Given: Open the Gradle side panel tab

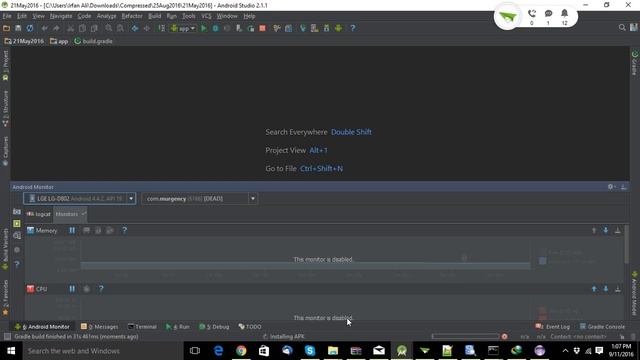Looking at the screenshot, I should click(635, 64).
